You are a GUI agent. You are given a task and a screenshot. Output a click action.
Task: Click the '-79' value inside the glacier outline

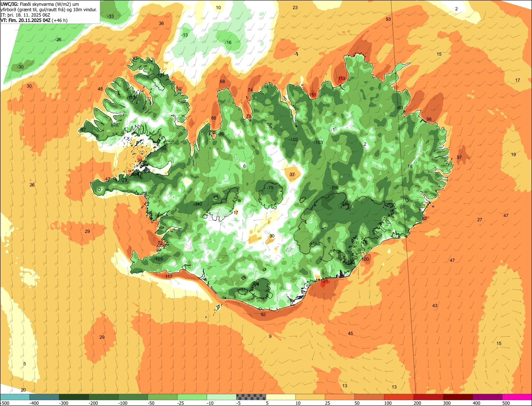(x=270, y=188)
